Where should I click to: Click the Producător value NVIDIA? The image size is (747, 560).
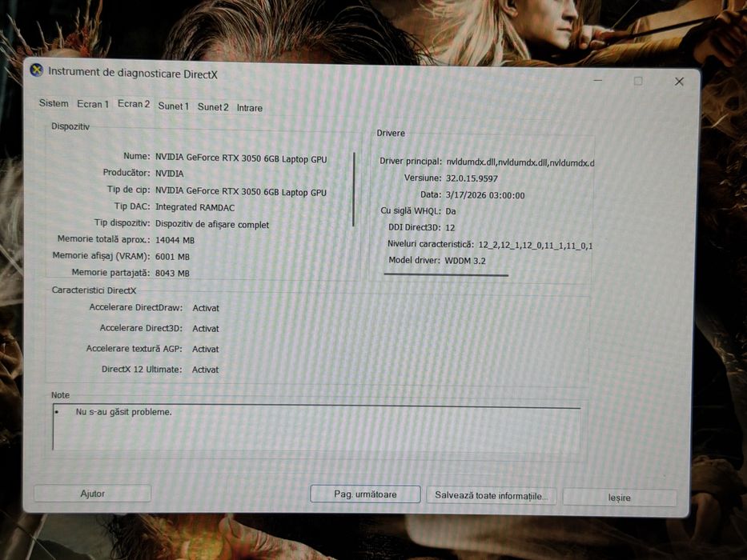(x=169, y=174)
